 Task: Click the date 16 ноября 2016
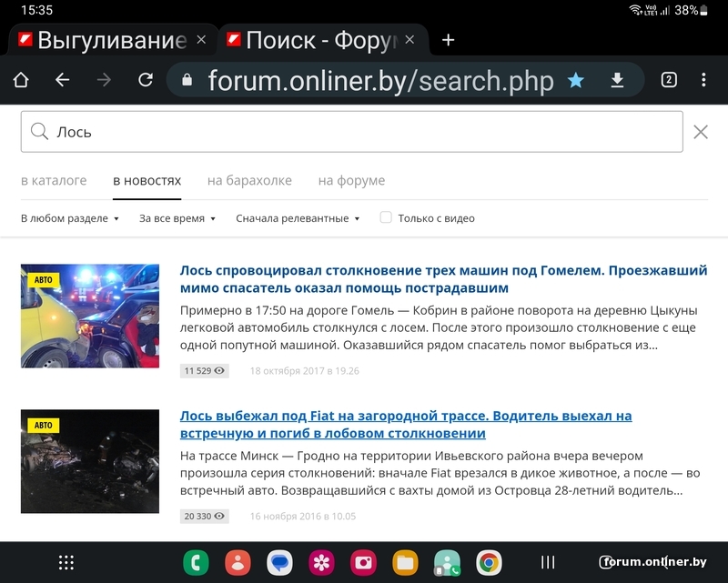303,517
